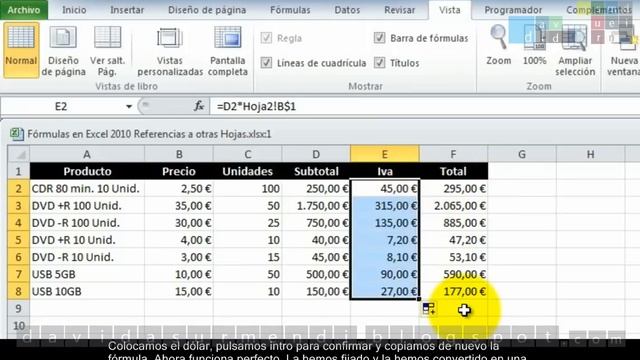Select column G header
Image resolution: width=640 pixels, height=360 pixels.
tap(522, 154)
